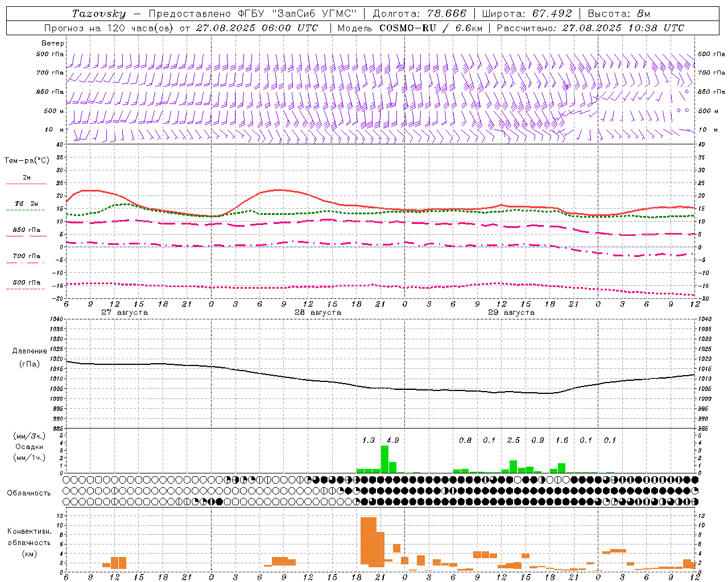728x582 pixels.
Task: Click the precipitation total "2.5"
Action: click(x=514, y=440)
